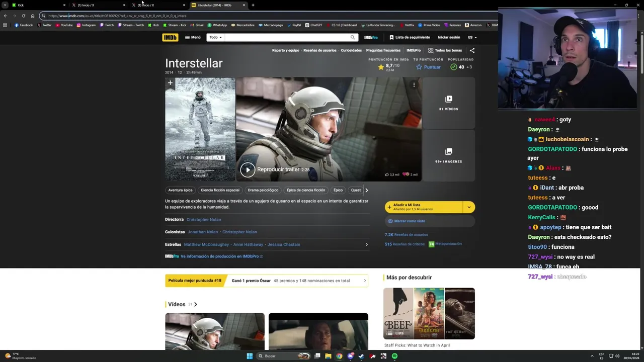The height and width of the screenshot is (362, 644).
Task: Open the Netflix bookmark
Action: [x=407, y=25]
